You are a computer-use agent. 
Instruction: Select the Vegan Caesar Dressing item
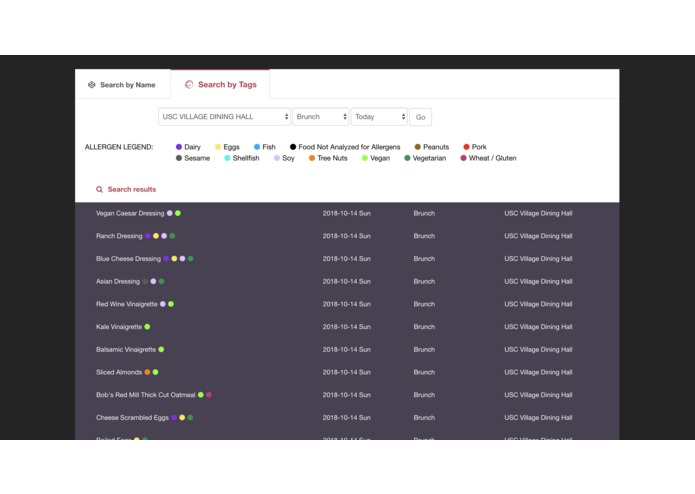click(x=130, y=214)
